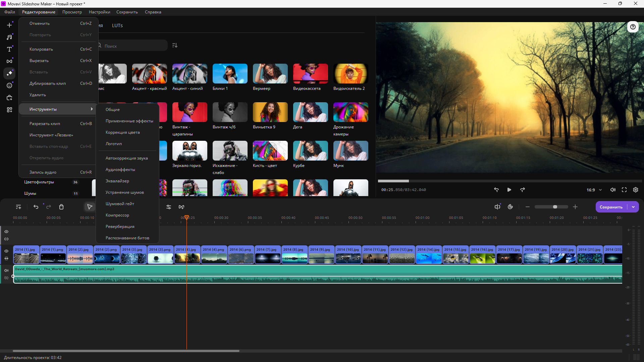The width and height of the screenshot is (644, 362).
Task: Switch to the LUTs tab
Action: (x=117, y=25)
